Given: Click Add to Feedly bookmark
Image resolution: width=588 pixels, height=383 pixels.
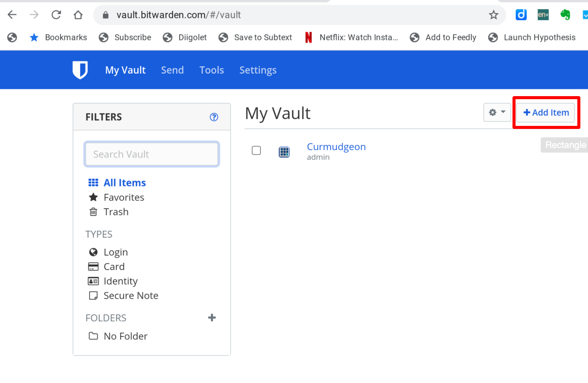Looking at the screenshot, I should pyautogui.click(x=443, y=37).
